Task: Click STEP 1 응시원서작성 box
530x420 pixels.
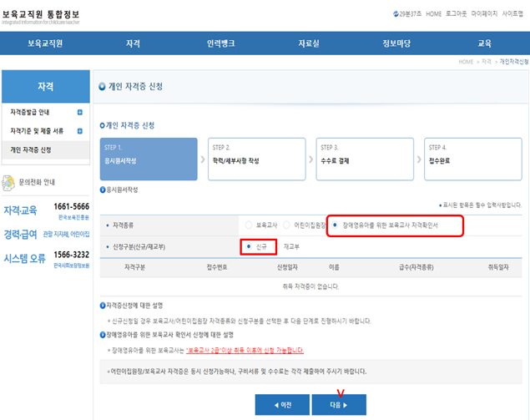Action: 149,159
